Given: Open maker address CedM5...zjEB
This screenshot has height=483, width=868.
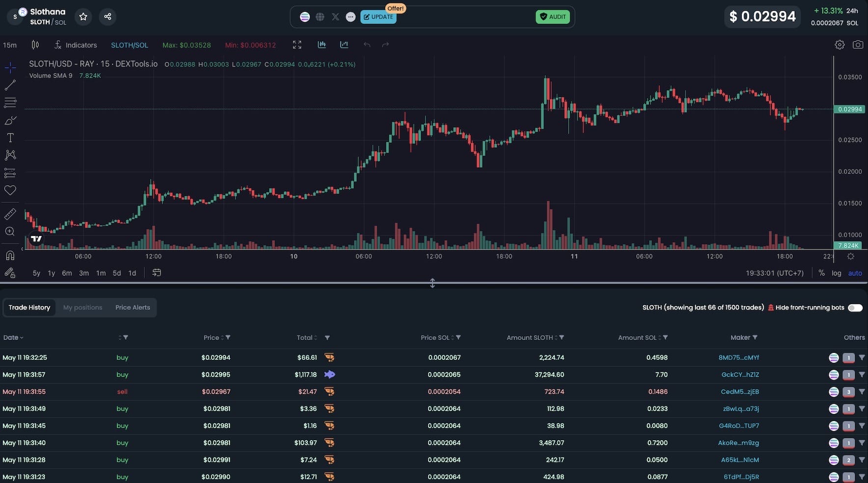Looking at the screenshot, I should click(739, 392).
